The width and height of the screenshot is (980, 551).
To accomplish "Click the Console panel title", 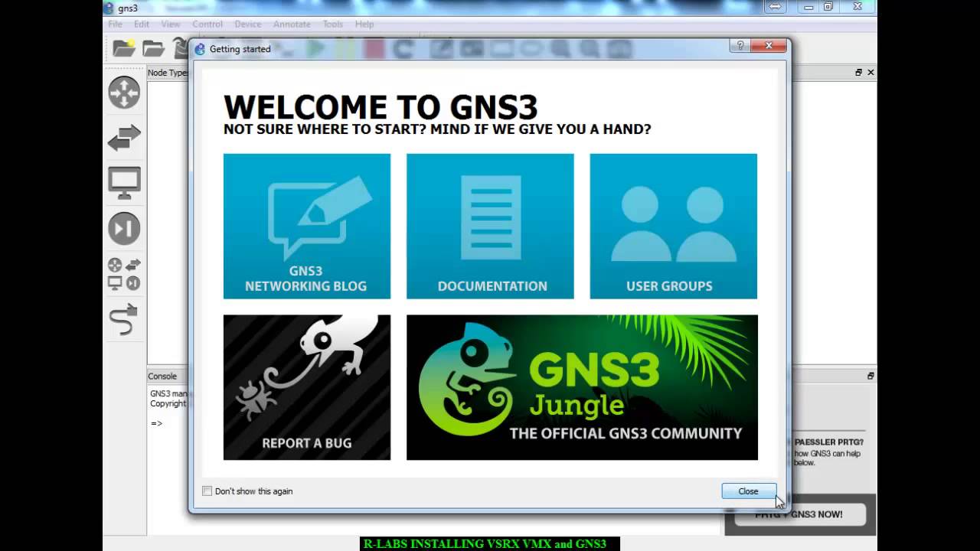I will tap(162, 376).
